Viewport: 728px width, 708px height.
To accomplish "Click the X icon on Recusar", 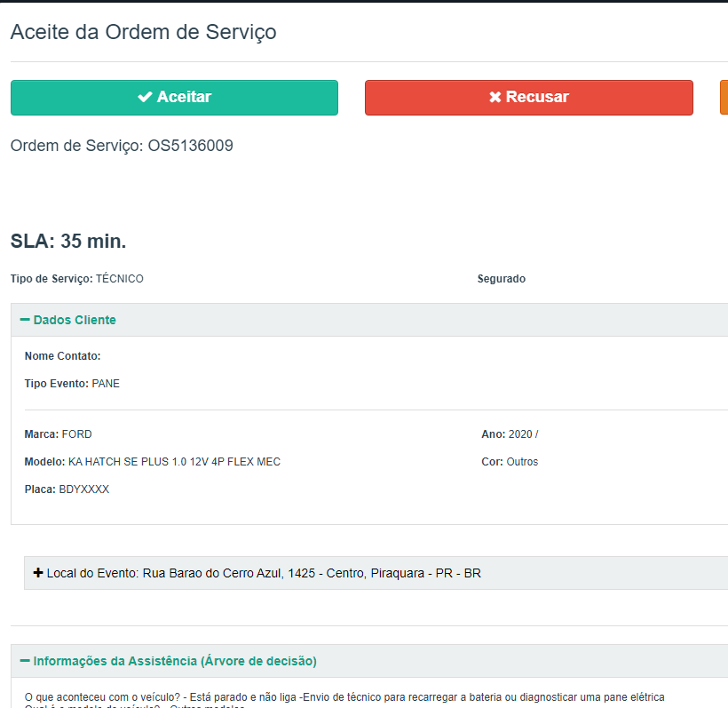I will (495, 98).
